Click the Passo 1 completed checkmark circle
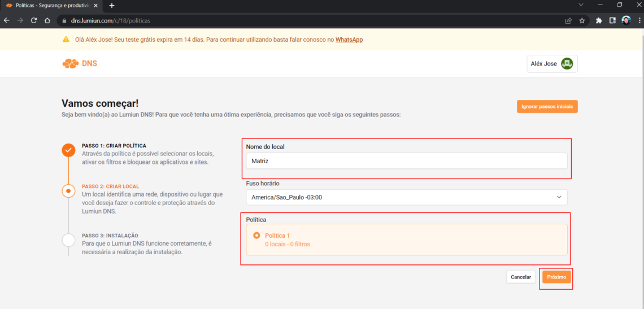The height and width of the screenshot is (309, 644). (x=68, y=150)
